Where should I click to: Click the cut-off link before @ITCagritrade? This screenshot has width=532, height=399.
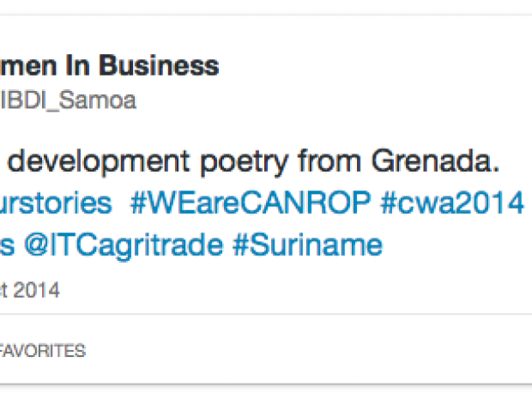6,245
